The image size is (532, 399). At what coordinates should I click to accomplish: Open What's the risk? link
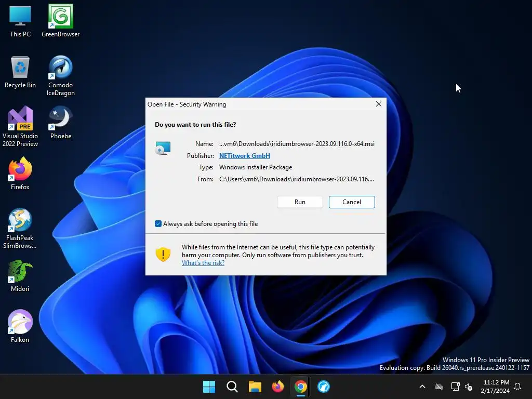pos(203,262)
